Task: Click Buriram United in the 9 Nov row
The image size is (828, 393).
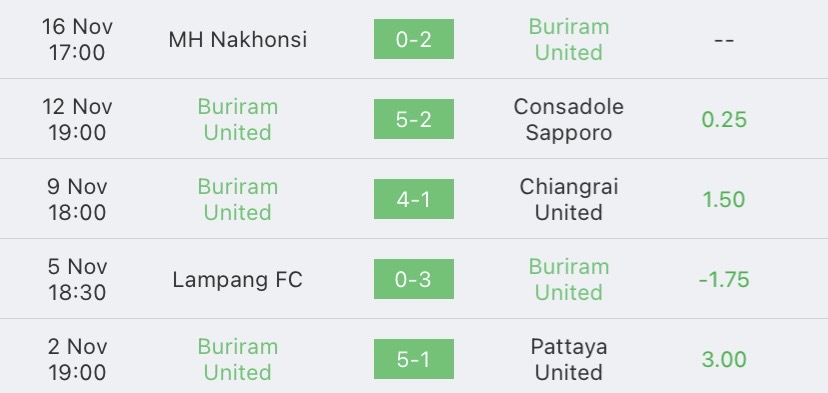Action: point(238,199)
